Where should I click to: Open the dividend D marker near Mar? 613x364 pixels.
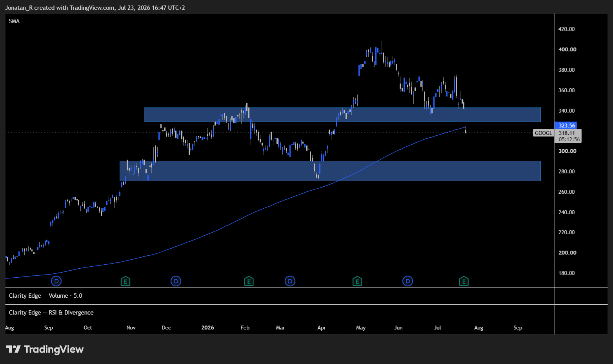[x=290, y=281]
